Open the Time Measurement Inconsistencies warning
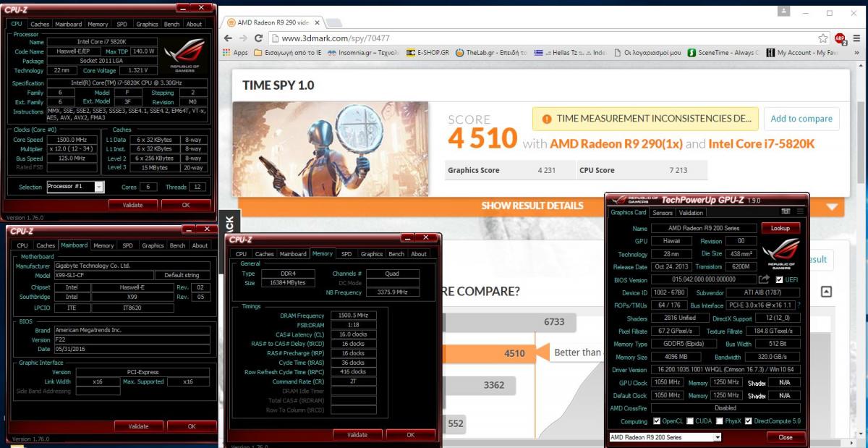Screen dimensions: 868x448 click(645, 119)
